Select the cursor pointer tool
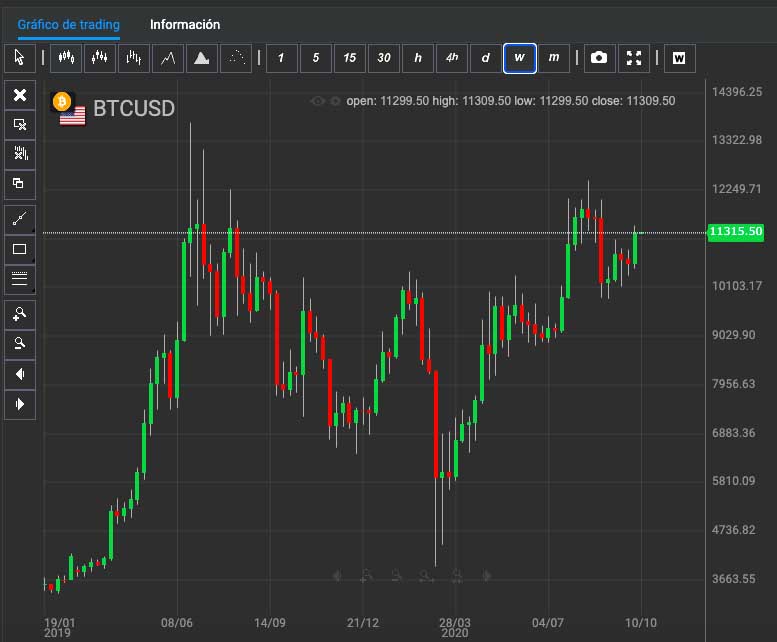The width and height of the screenshot is (777, 642). (x=20, y=58)
